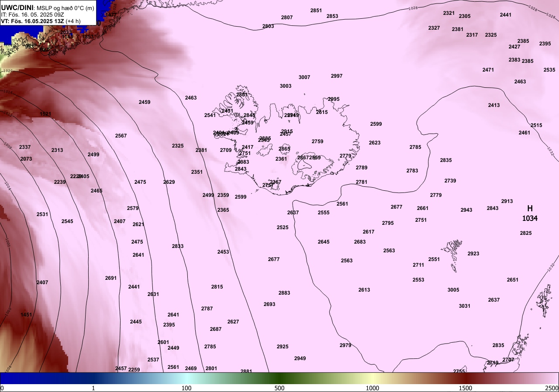
Task: Click the height value 3005
Action: point(453,290)
